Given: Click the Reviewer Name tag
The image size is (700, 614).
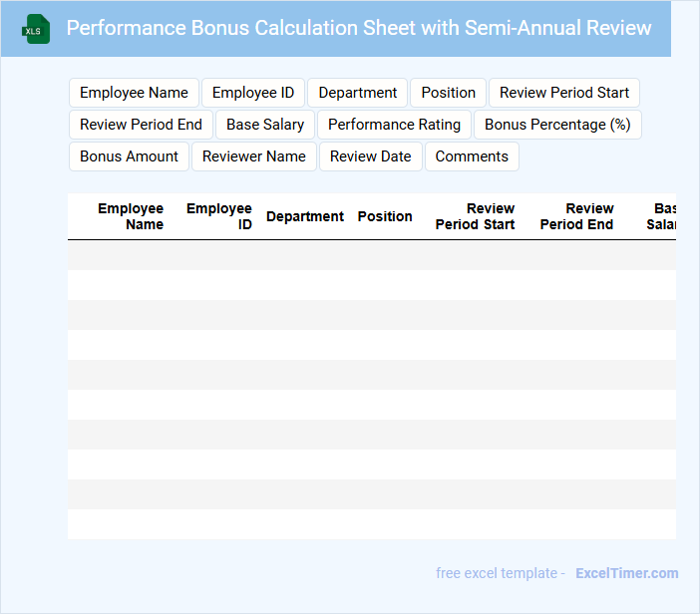Looking at the screenshot, I should (254, 156).
